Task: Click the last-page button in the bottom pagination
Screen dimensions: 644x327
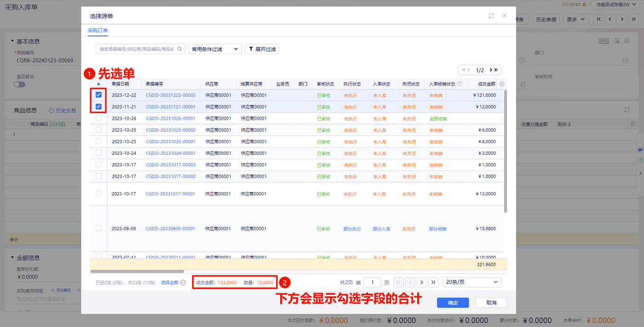Action: pos(433,282)
